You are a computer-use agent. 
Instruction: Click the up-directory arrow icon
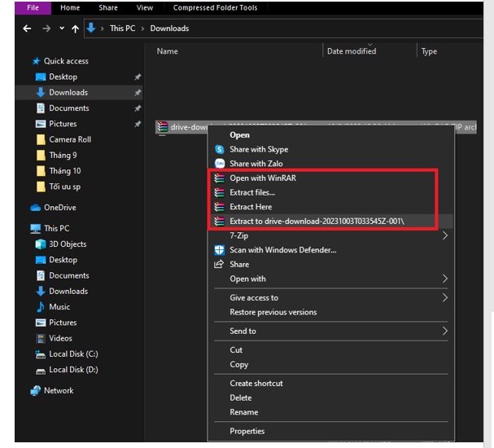[x=76, y=29]
